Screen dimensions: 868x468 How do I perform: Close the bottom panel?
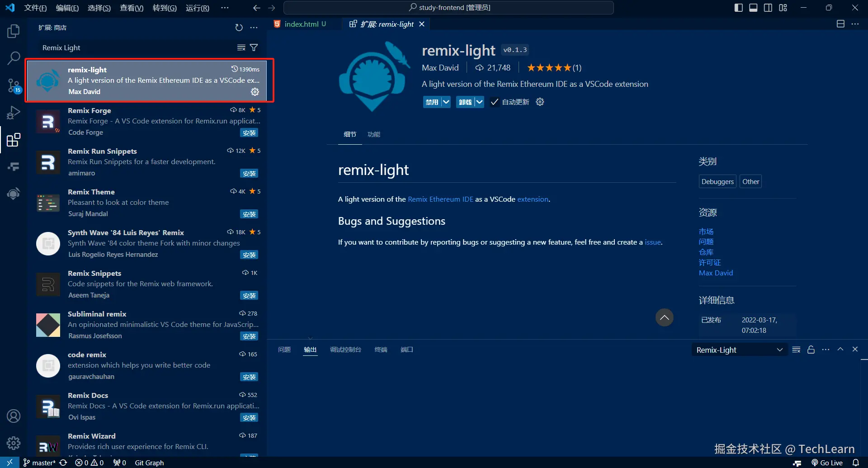855,349
